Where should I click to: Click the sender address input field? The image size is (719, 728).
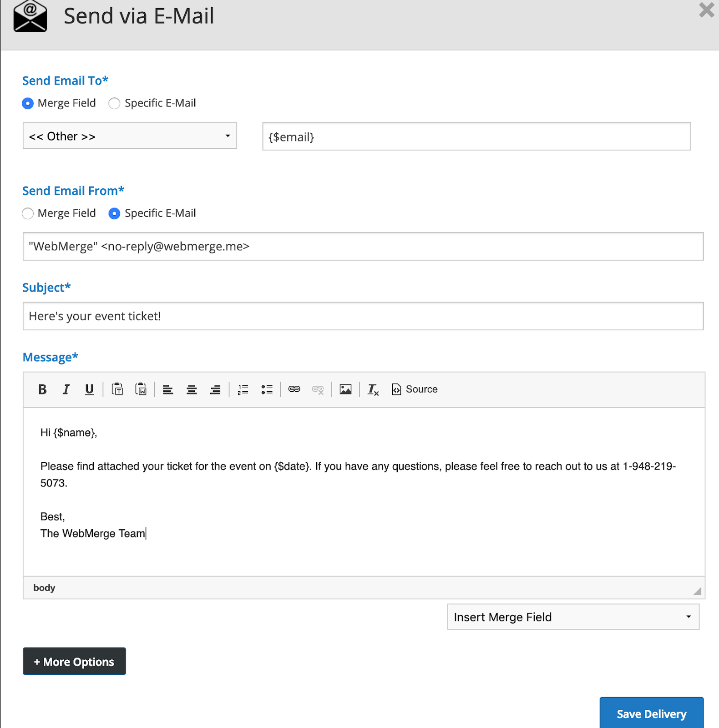coord(363,247)
